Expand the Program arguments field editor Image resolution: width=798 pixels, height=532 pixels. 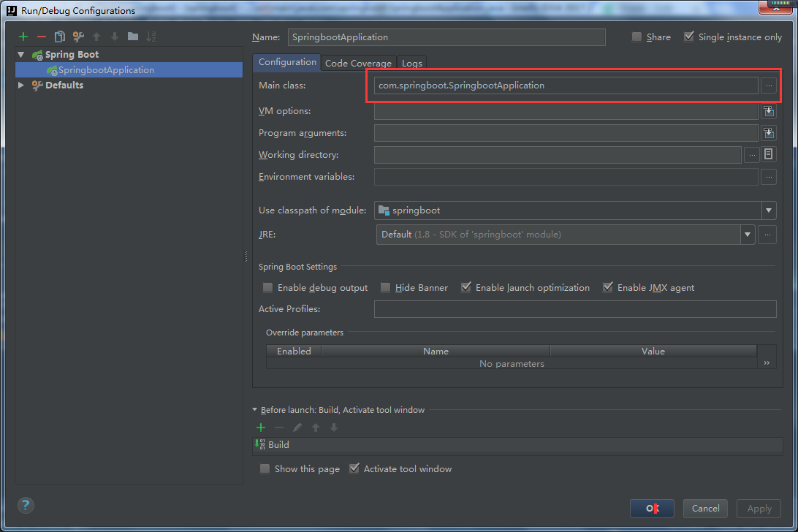click(x=769, y=133)
